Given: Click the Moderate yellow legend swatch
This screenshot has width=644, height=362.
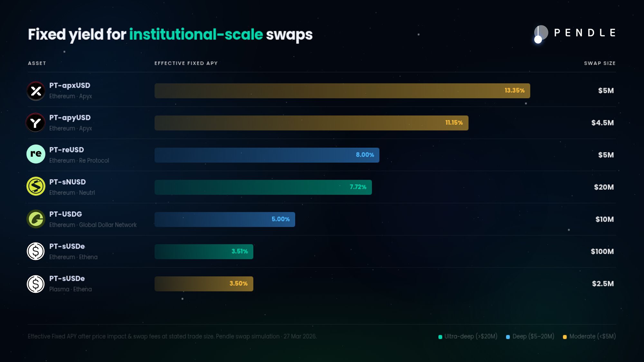Looking at the screenshot, I should (x=565, y=337).
